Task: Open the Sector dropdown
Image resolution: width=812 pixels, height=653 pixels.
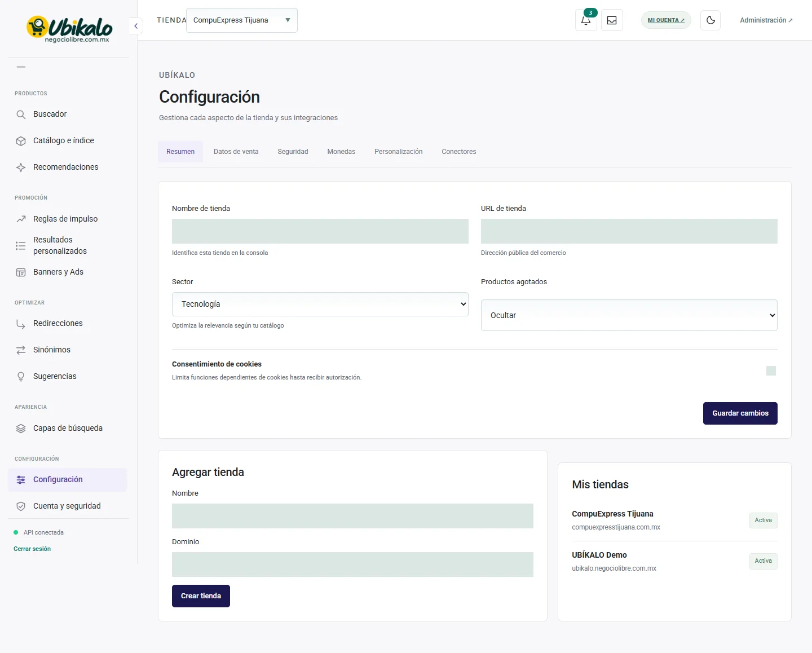Action: point(320,304)
